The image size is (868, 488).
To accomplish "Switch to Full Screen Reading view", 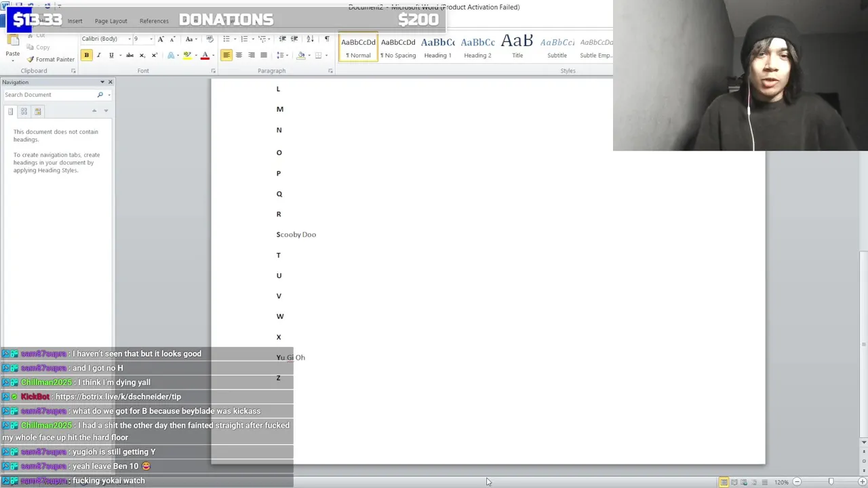I will pyautogui.click(x=734, y=482).
